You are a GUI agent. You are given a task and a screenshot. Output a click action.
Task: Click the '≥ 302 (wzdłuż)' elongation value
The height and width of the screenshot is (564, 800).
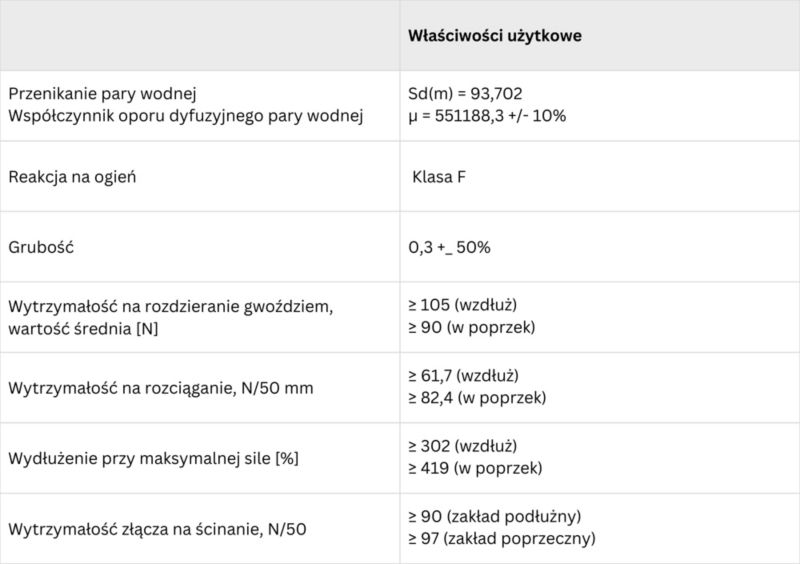coord(463,446)
